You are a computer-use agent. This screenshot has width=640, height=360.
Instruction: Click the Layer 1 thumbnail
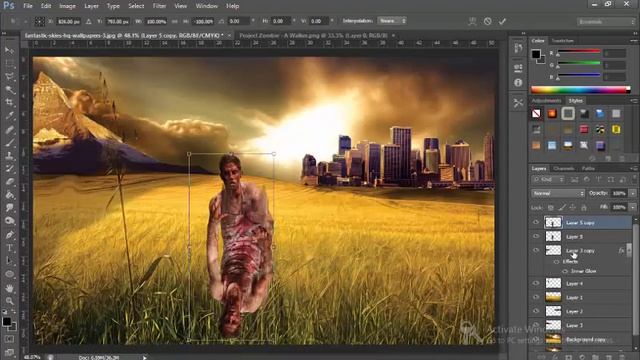(x=553, y=297)
